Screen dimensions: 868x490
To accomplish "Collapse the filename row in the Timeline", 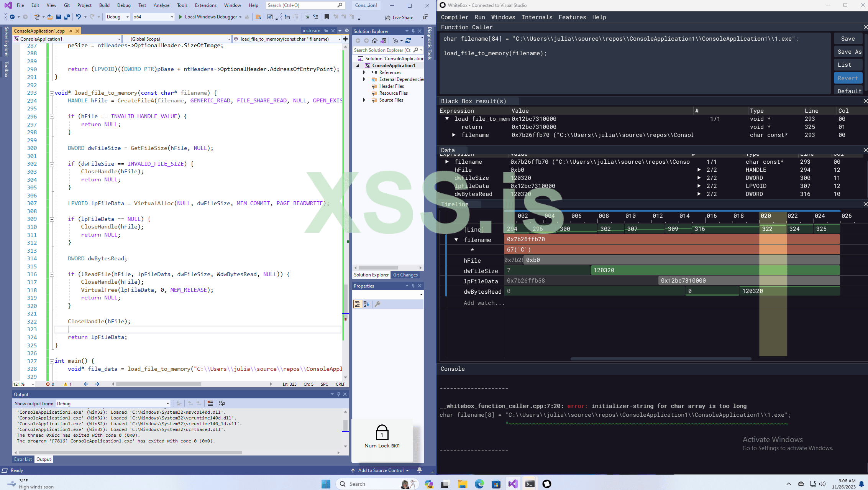I will pyautogui.click(x=456, y=240).
